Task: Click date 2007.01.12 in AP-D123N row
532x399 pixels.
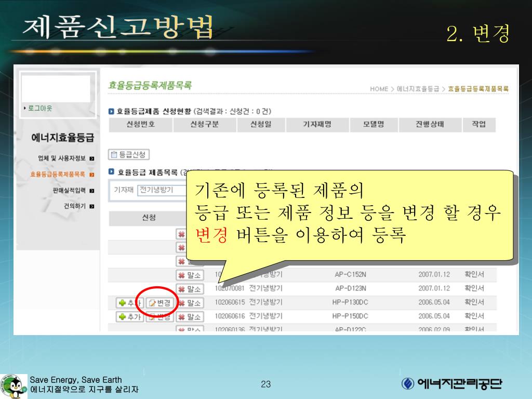Action: (x=434, y=288)
